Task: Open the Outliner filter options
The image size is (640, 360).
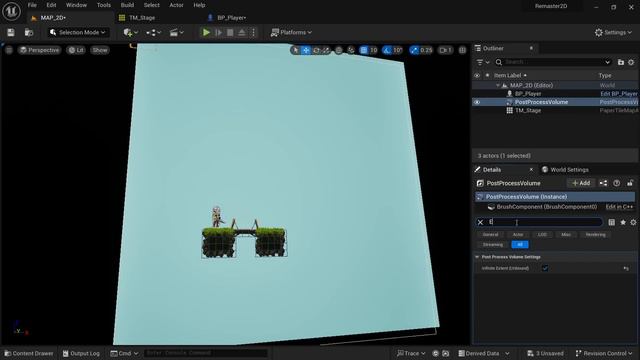Action: (483, 62)
